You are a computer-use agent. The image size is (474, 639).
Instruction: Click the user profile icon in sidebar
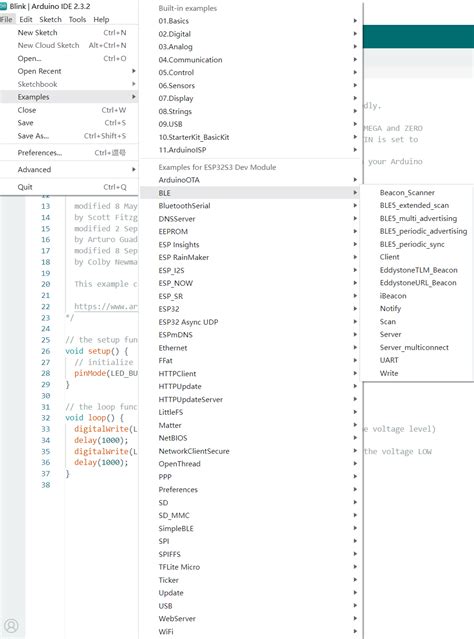[11, 625]
